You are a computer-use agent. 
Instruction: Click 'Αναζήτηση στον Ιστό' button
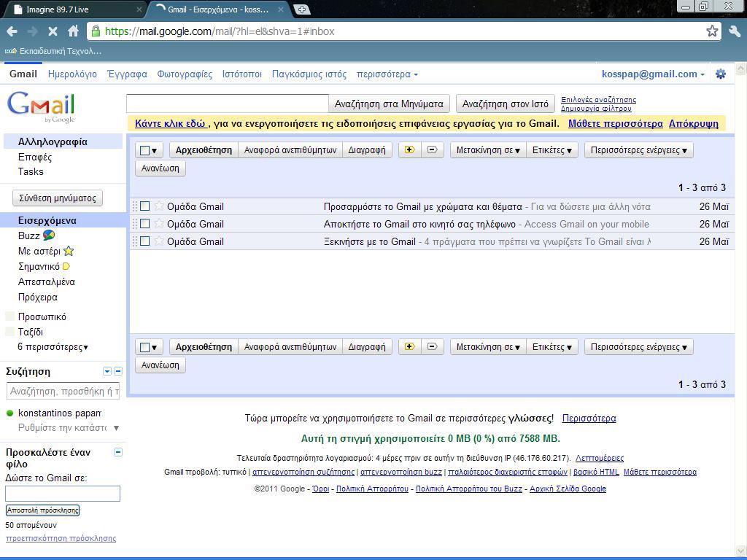pyautogui.click(x=506, y=104)
